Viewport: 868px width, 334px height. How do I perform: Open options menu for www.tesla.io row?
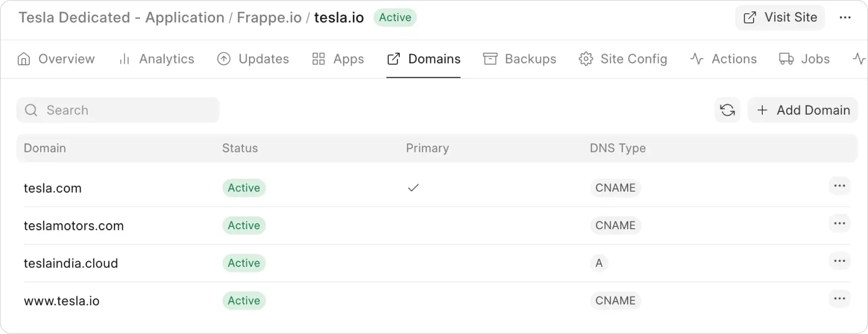pos(840,298)
